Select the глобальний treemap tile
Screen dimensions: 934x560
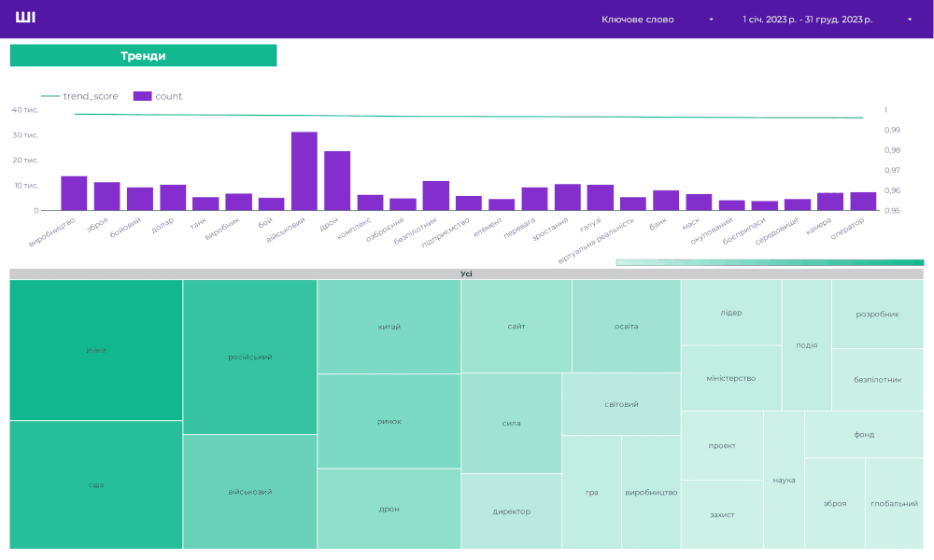(894, 503)
